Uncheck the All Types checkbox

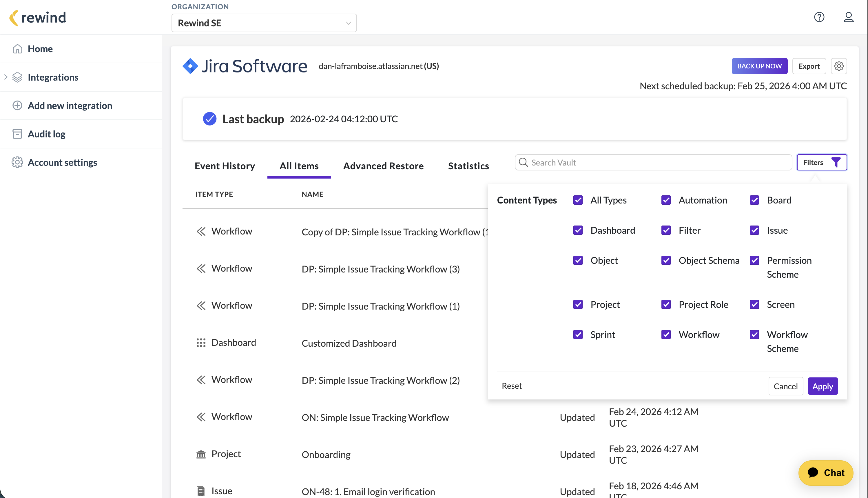[578, 200]
